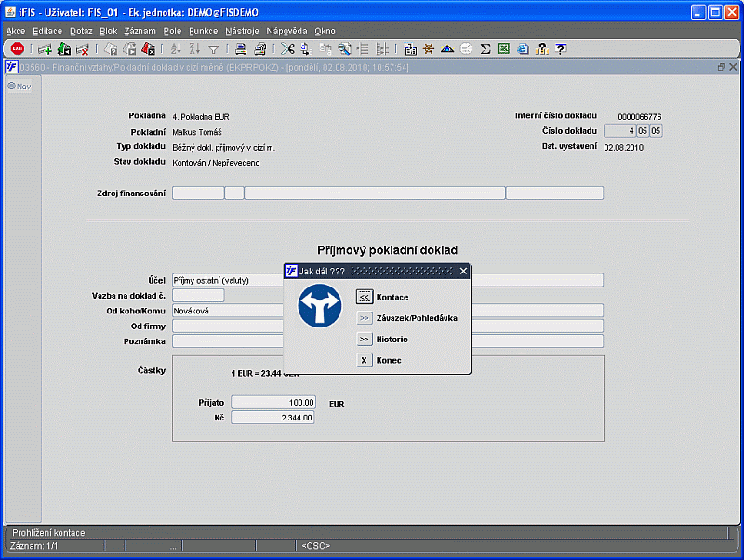744x560 pixels.
Task: Open the Editace menu
Action: pyautogui.click(x=47, y=31)
